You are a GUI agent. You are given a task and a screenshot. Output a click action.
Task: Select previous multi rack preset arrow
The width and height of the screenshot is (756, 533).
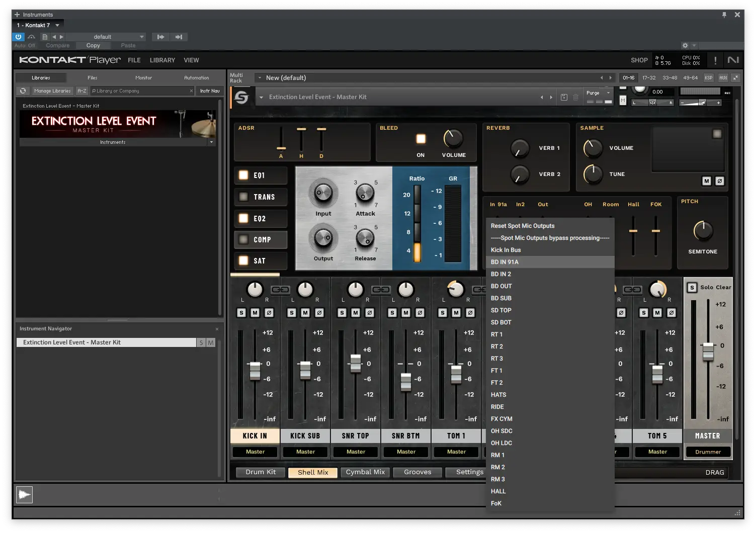click(x=602, y=78)
